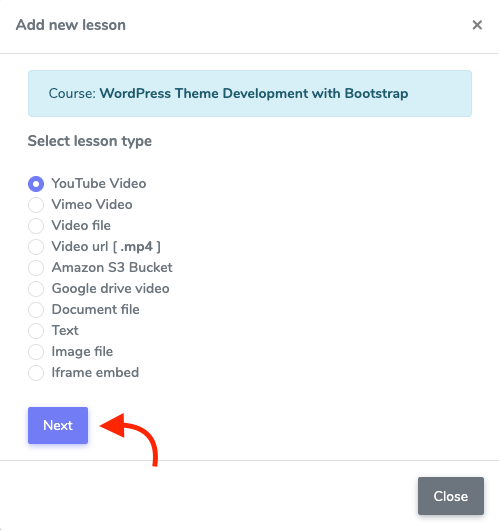
Task: Click the Close button in the footer
Action: coord(451,496)
